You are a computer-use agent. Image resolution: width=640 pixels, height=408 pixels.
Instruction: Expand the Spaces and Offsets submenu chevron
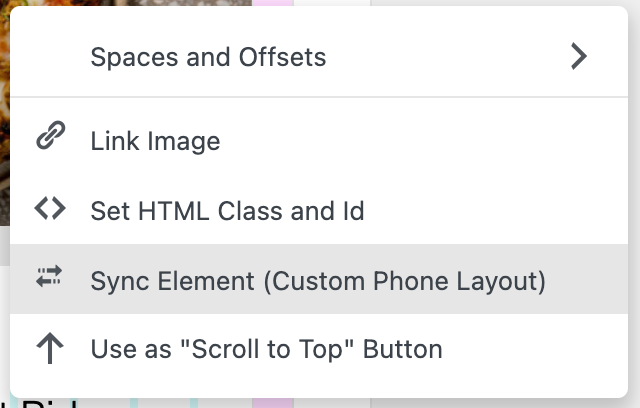pyautogui.click(x=578, y=56)
